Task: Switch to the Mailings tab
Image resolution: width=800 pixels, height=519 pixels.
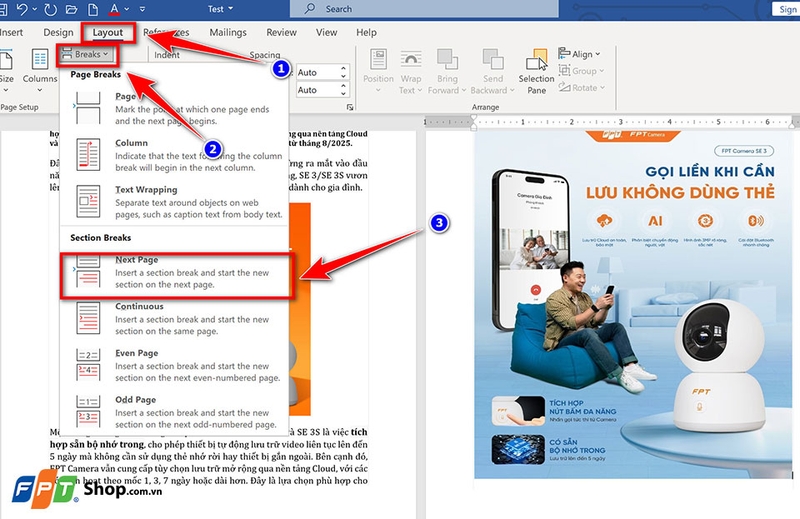Action: coord(228,32)
